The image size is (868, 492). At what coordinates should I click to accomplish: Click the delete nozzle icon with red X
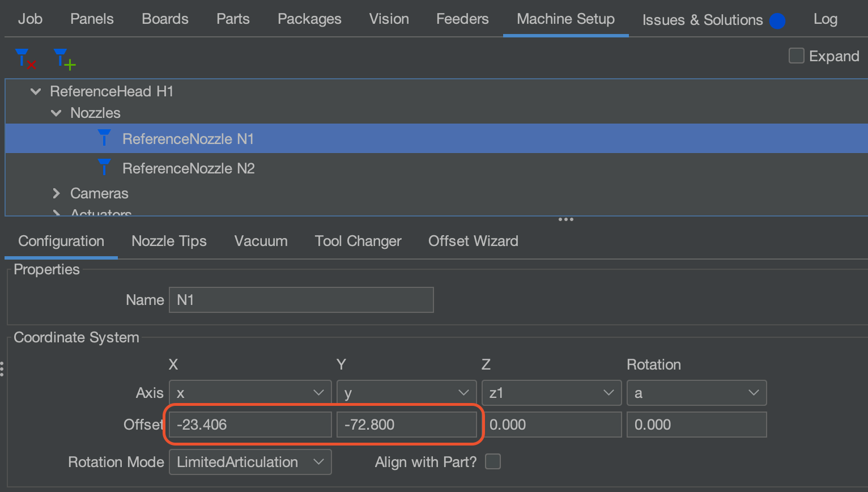pos(25,58)
